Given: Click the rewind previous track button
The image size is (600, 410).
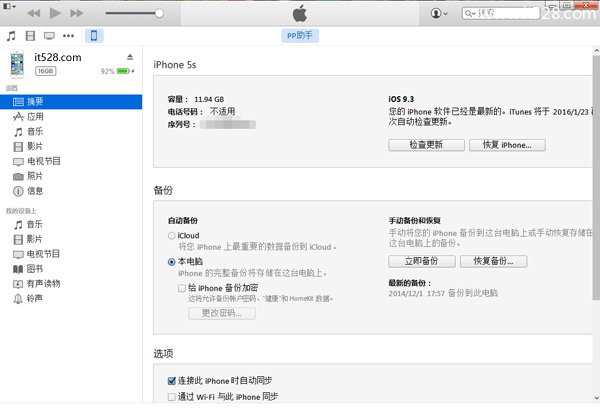Looking at the screenshot, I should 34,13.
